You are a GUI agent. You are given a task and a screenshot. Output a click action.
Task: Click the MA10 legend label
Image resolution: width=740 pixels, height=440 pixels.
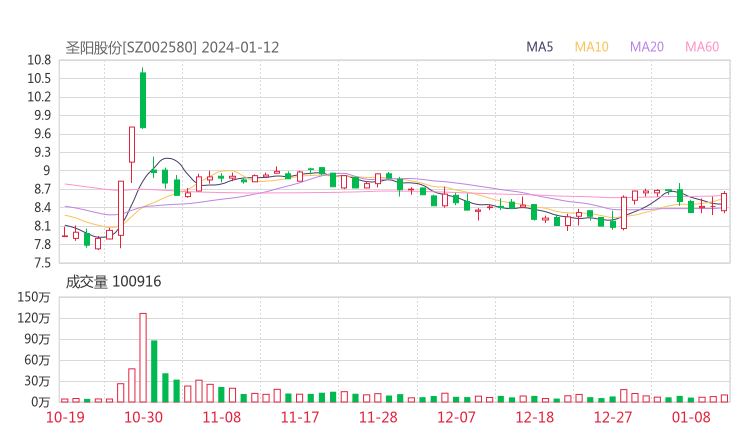tap(591, 47)
